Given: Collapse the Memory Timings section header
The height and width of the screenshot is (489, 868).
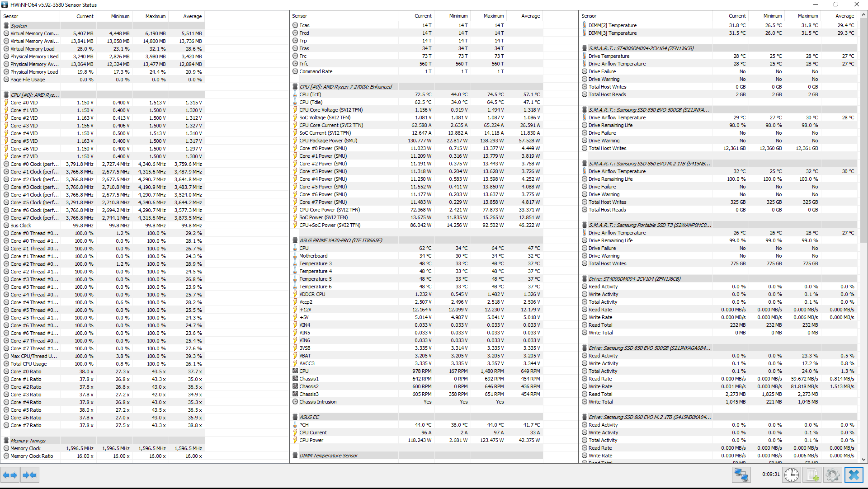Looking at the screenshot, I should pyautogui.click(x=28, y=441).
